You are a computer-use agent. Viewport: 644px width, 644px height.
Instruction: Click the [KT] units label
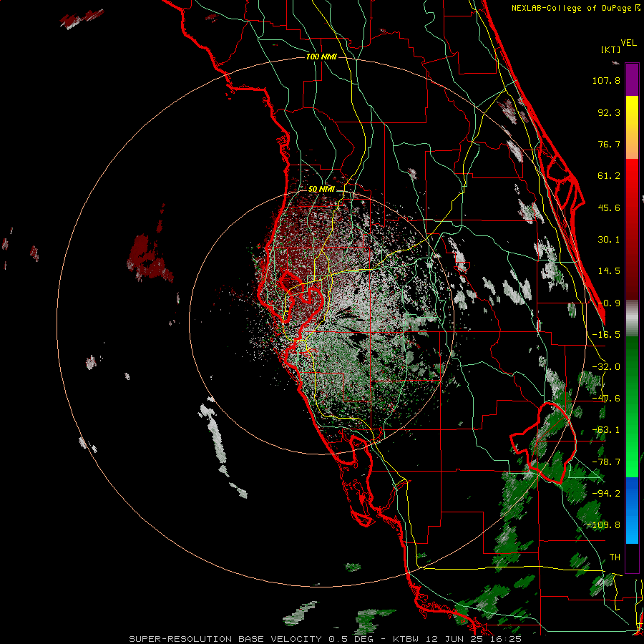click(x=611, y=49)
